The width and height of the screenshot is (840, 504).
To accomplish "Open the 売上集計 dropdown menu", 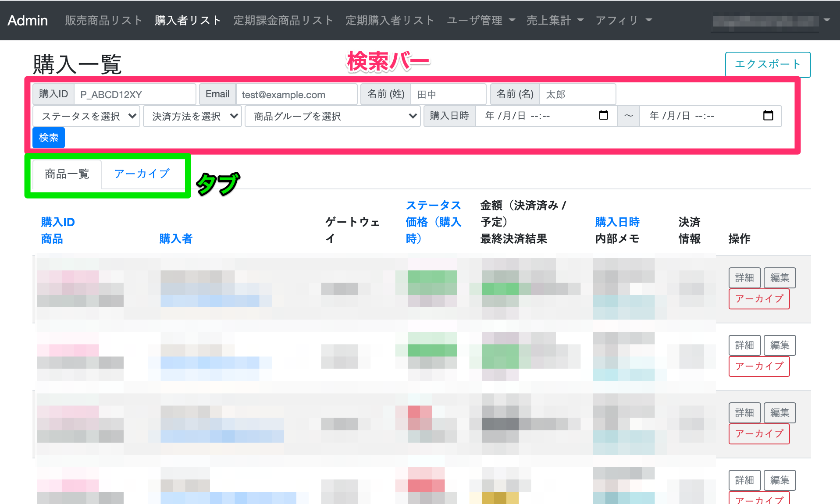I will pyautogui.click(x=555, y=20).
